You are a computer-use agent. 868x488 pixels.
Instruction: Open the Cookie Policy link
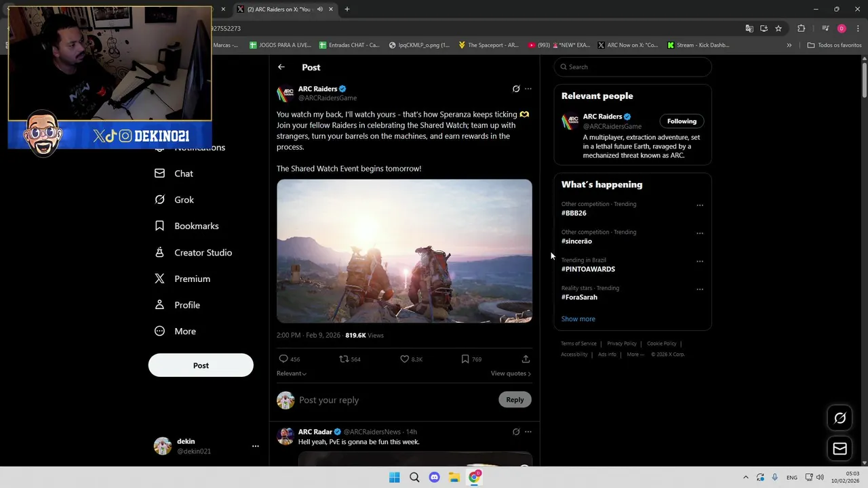(x=662, y=344)
